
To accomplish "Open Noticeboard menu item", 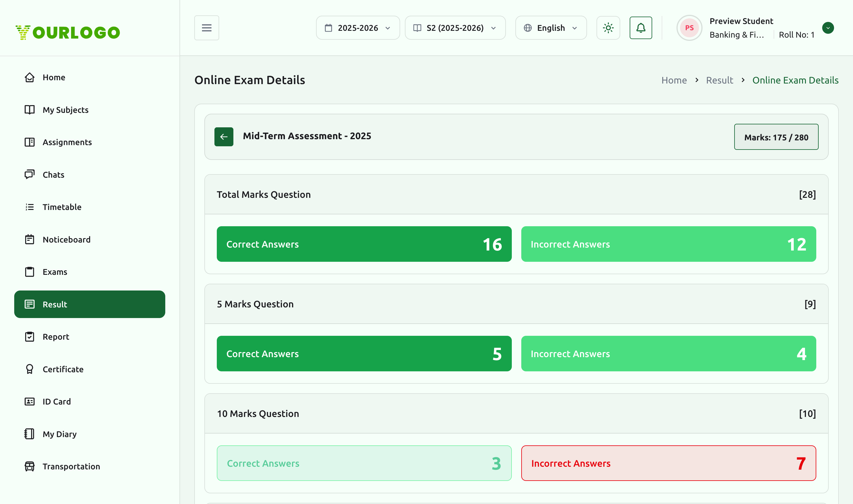I will point(90,240).
